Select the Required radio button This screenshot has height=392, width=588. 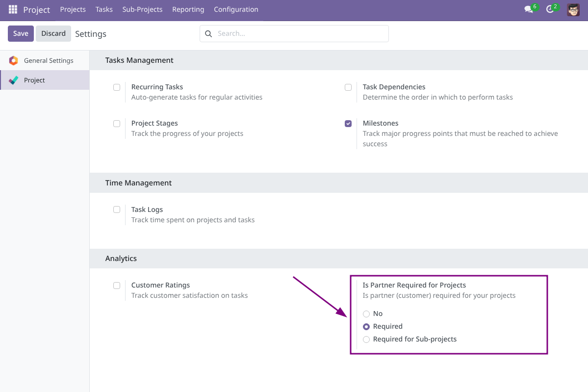[366, 326]
